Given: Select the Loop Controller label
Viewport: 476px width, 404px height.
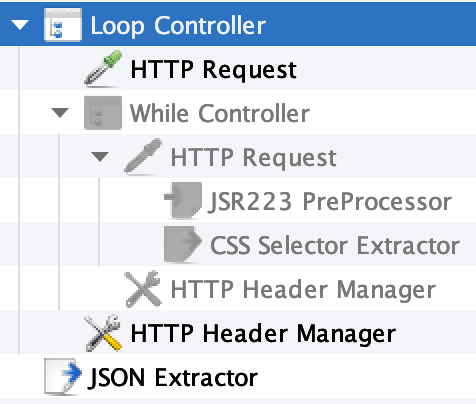Looking at the screenshot, I should pos(178,26).
